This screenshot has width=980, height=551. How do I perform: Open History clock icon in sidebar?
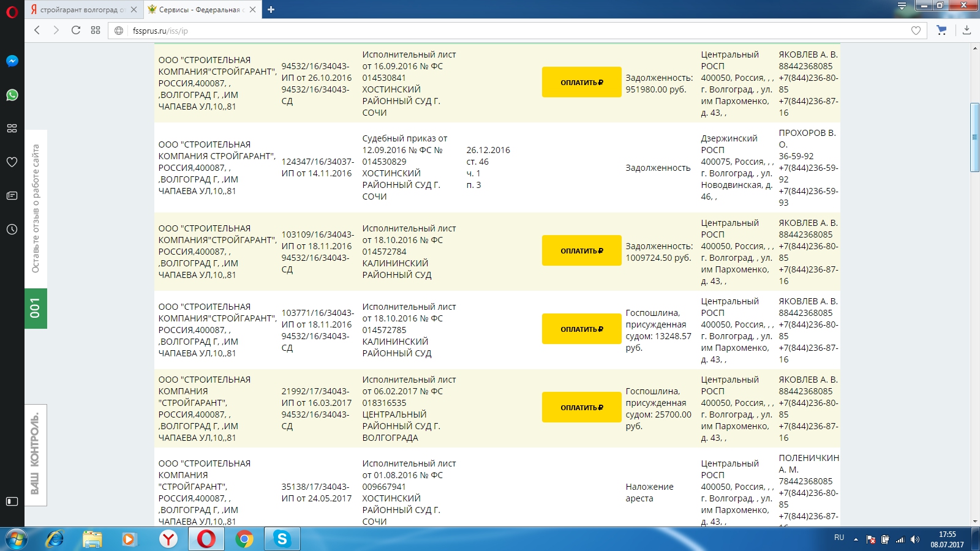tap(12, 230)
